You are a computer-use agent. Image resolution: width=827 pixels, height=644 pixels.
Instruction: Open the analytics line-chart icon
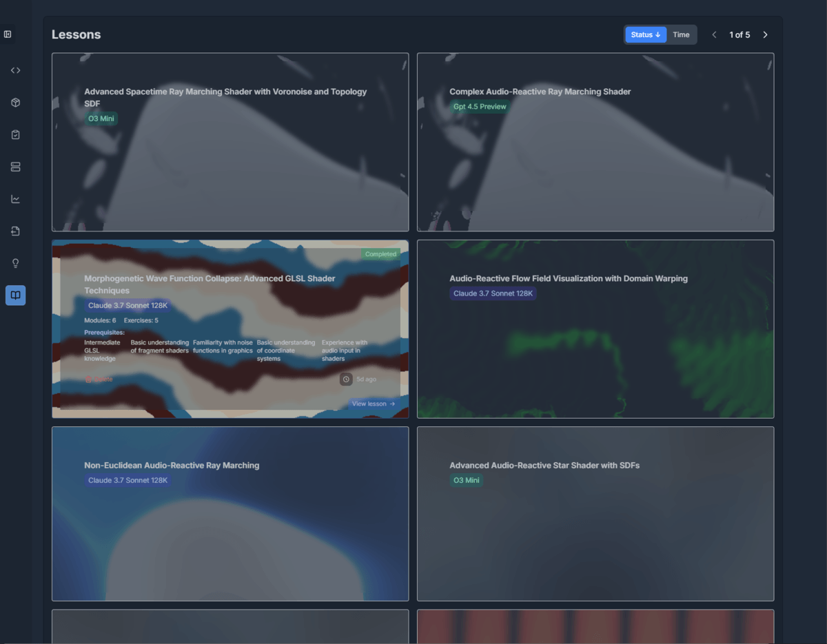[x=15, y=198]
